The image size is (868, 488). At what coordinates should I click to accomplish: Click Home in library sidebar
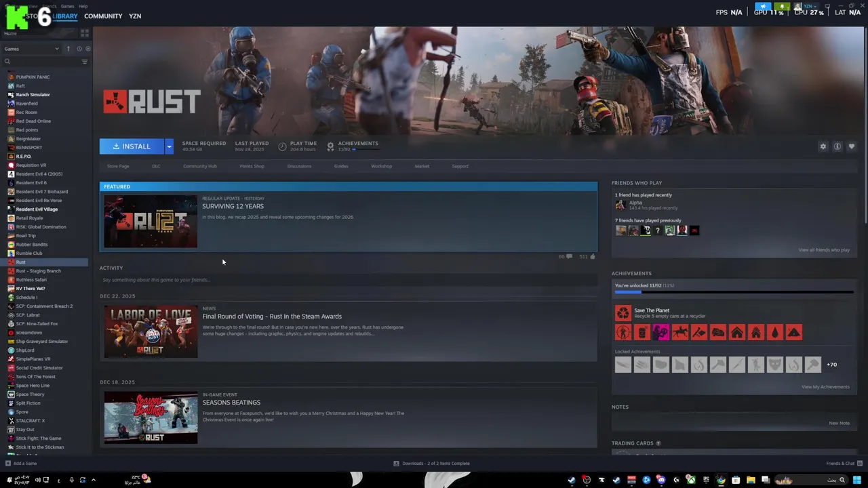(x=10, y=33)
